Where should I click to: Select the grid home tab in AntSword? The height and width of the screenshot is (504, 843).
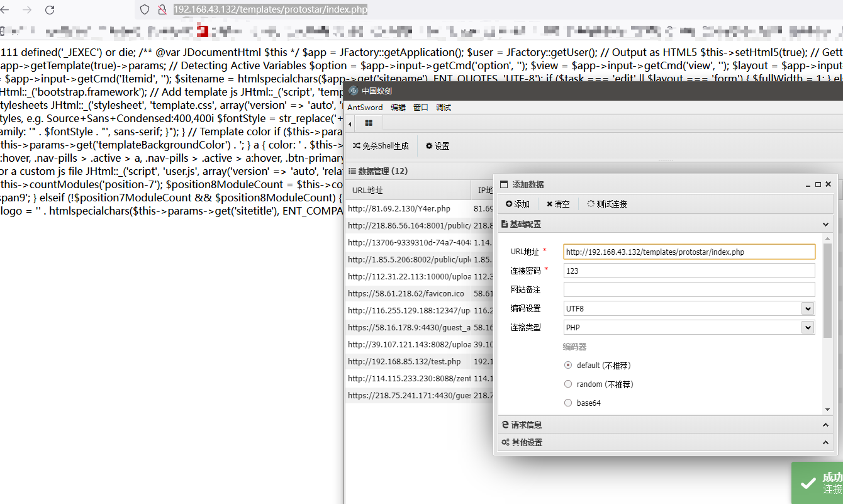[369, 123]
